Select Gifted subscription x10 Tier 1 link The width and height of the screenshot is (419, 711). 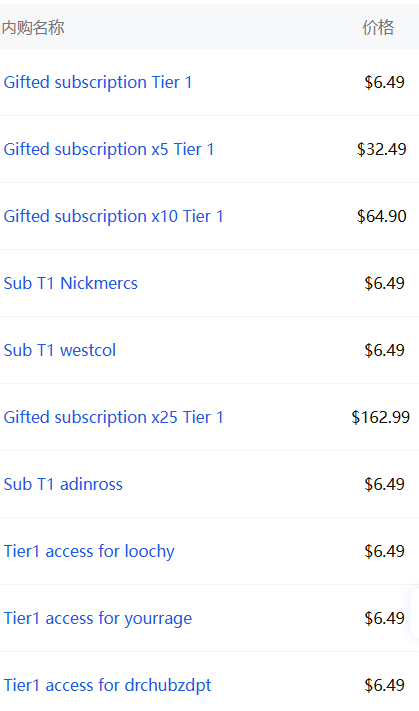(113, 216)
